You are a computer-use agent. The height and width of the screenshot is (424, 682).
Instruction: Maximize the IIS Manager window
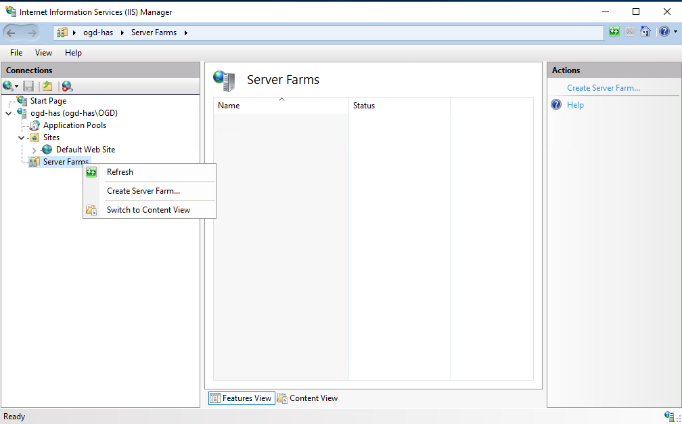click(x=636, y=12)
